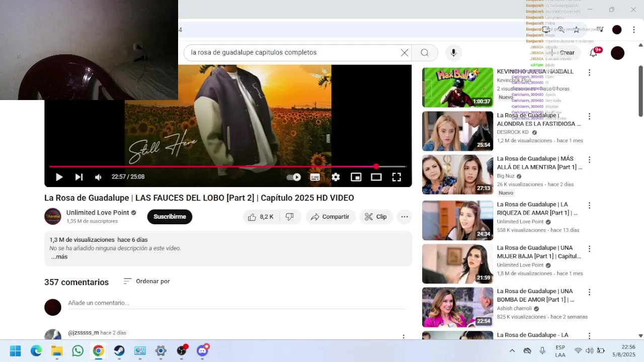Open the player settings gear
Screen dimensions: 644x362
tap(336, 177)
